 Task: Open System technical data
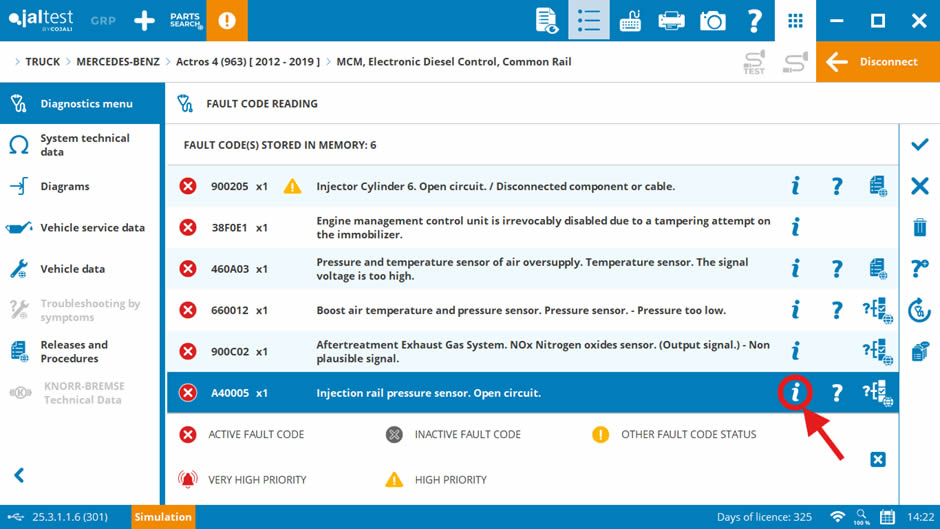[80, 145]
